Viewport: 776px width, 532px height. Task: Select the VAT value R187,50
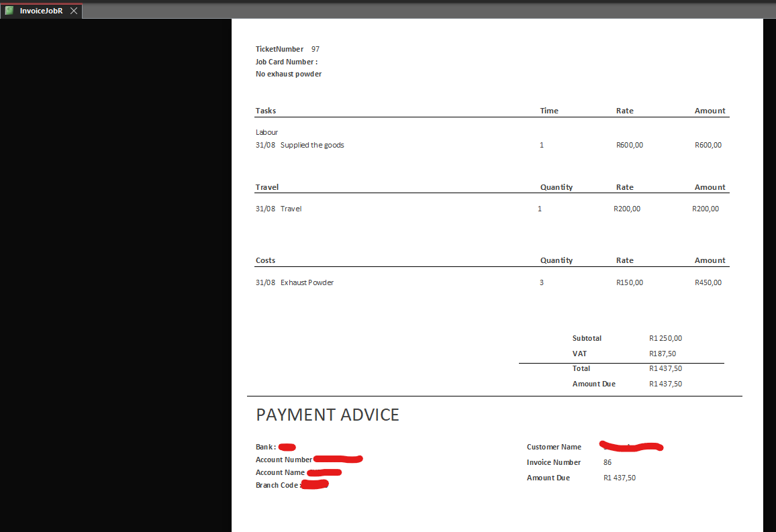[663, 354]
